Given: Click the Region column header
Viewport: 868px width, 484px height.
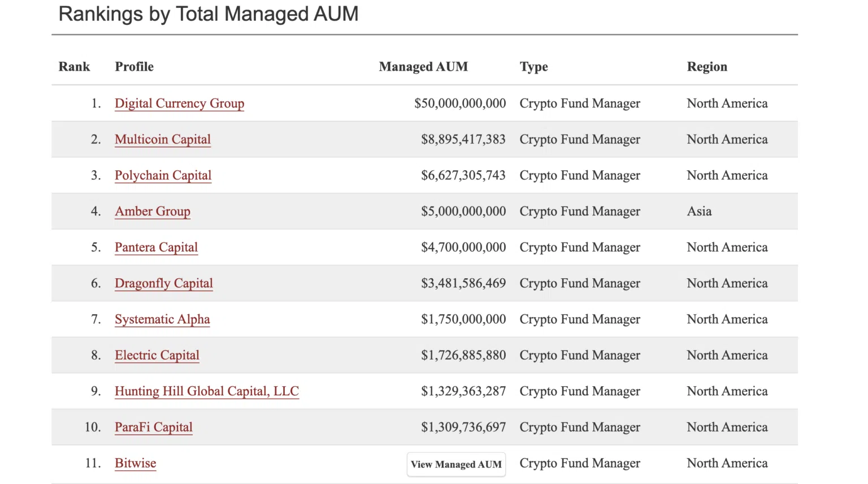Looking at the screenshot, I should tap(707, 67).
